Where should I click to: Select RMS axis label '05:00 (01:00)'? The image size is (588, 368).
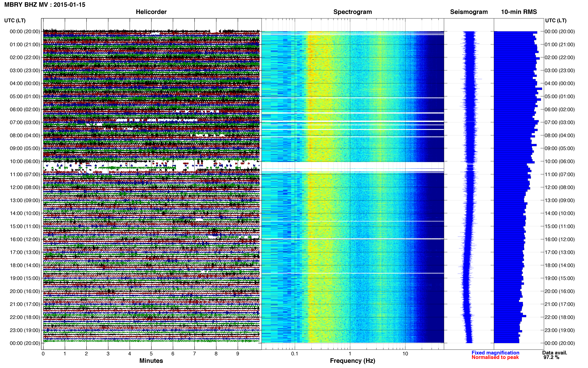pyautogui.click(x=560, y=96)
